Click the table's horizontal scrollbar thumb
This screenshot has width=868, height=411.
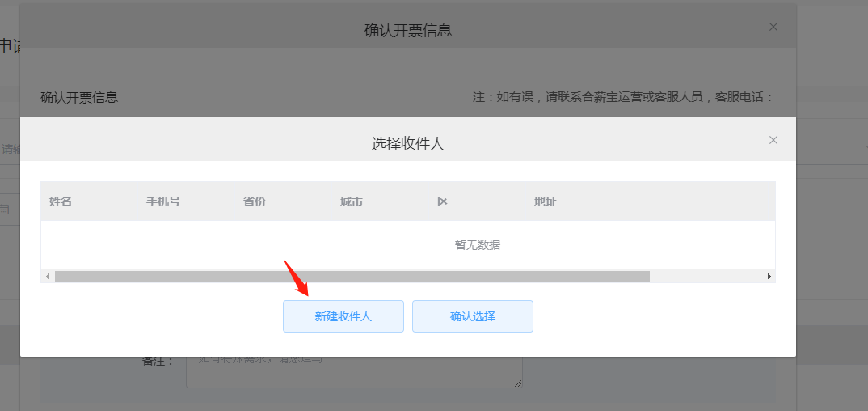point(352,276)
